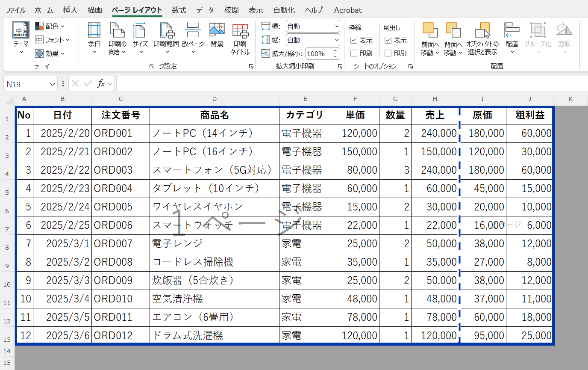Uncheck 見出し 表示 headings checkbox
588x370 pixels.
(388, 41)
